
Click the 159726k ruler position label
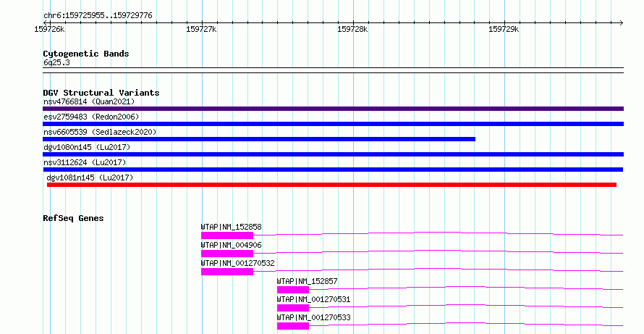point(49,29)
